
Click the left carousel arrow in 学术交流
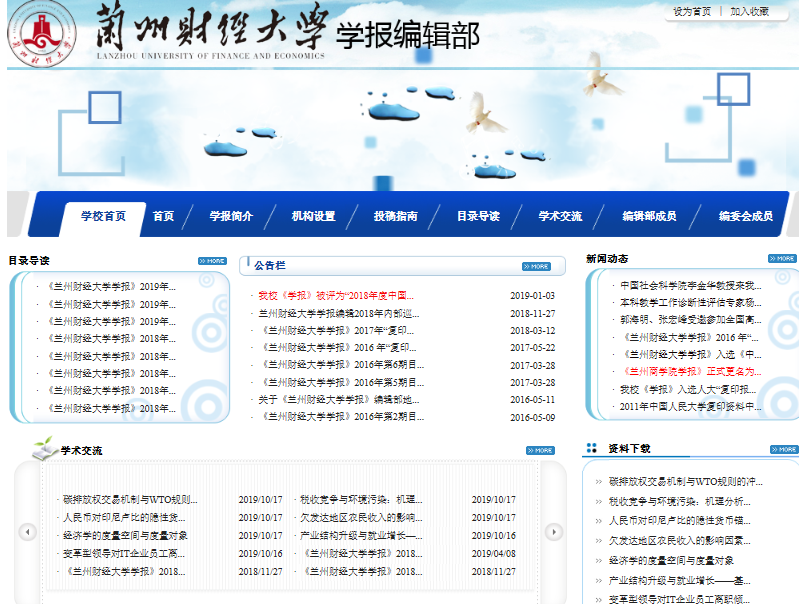28,532
